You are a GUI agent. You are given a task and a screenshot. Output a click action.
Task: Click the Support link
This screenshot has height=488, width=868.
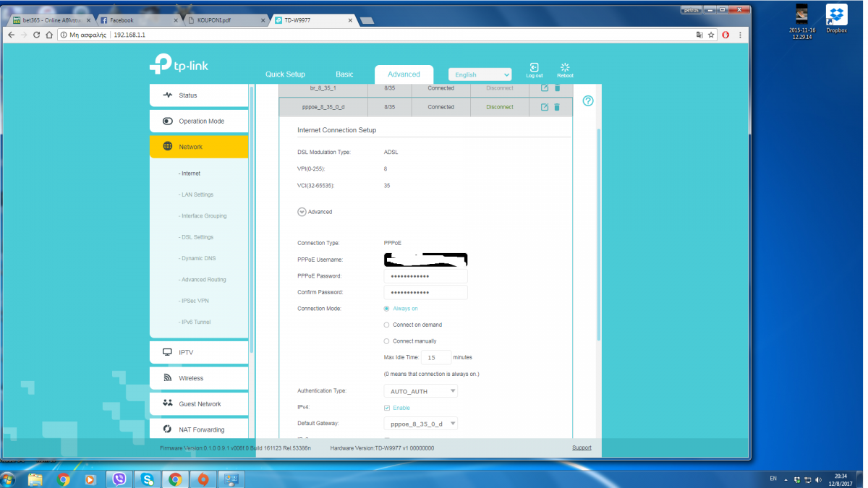(x=582, y=448)
